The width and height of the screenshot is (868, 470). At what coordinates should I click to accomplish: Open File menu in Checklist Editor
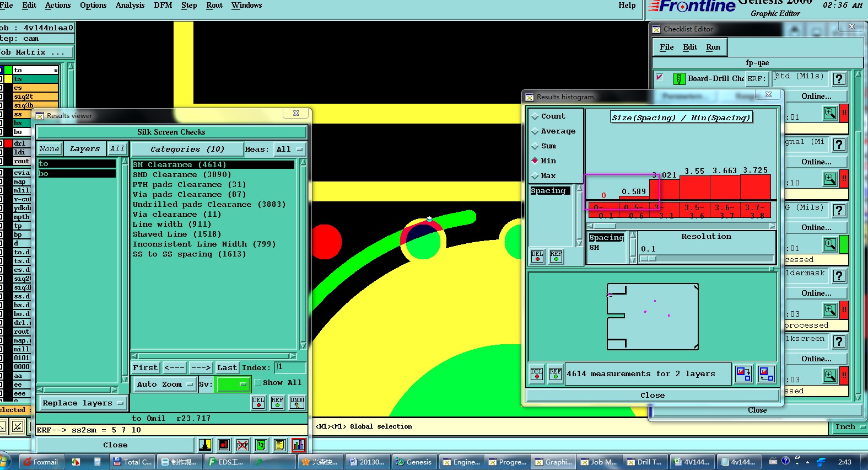[x=667, y=47]
